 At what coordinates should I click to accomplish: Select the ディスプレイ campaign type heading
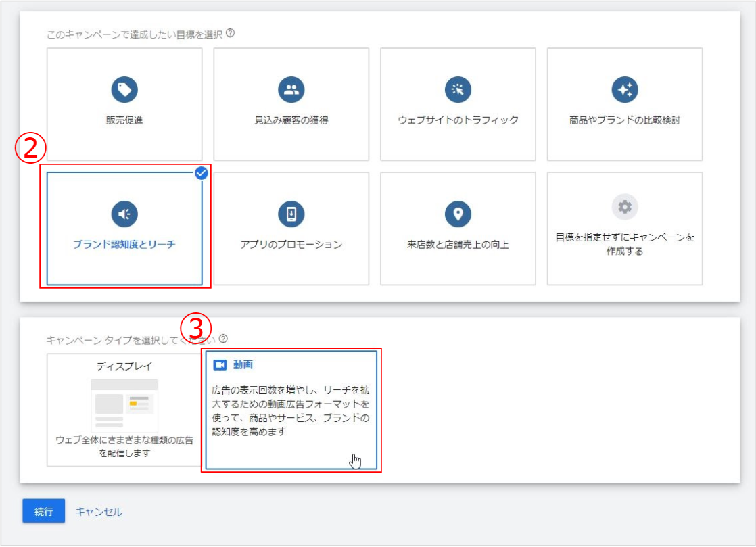[124, 366]
